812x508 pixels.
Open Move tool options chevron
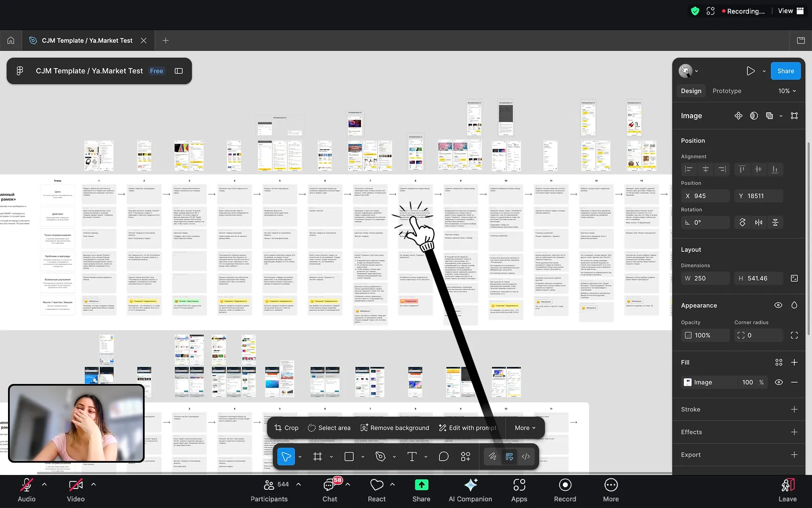[x=300, y=457]
